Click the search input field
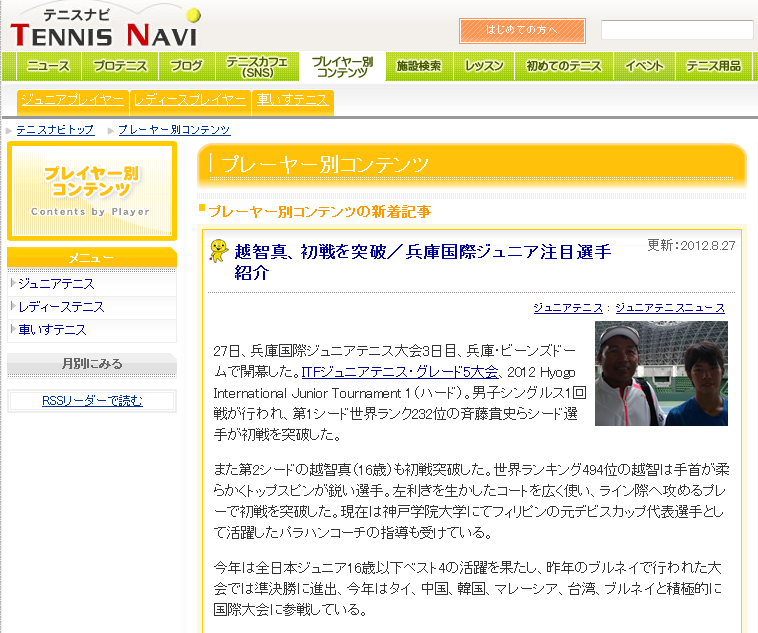Image resolution: width=758 pixels, height=633 pixels. (676, 30)
